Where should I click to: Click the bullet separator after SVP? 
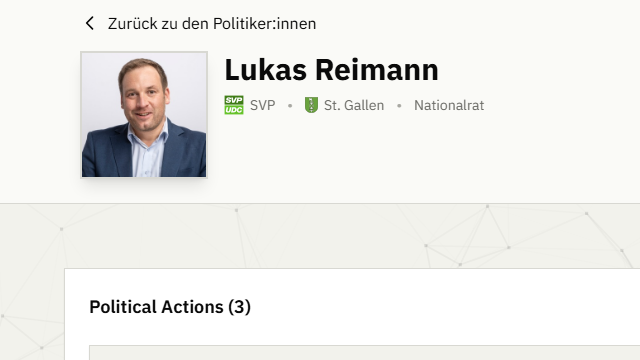[290, 105]
